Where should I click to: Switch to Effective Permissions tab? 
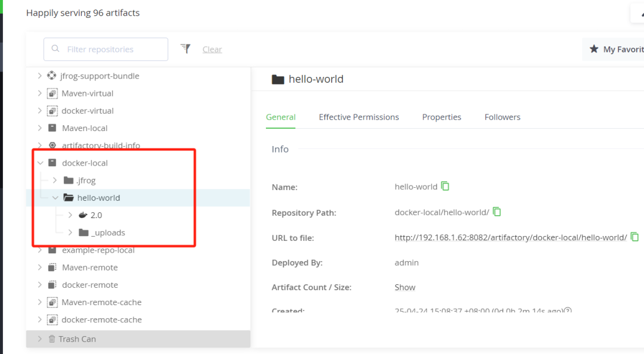[358, 117]
